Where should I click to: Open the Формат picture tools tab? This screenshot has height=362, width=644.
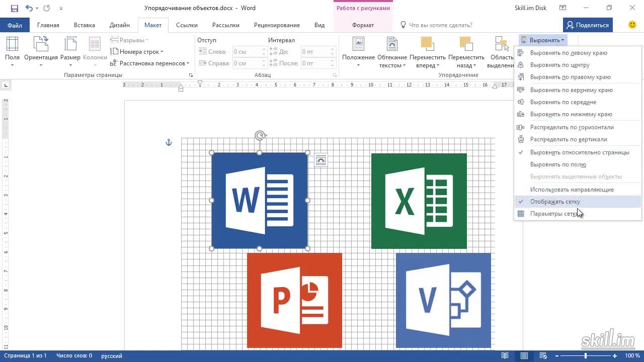363,25
